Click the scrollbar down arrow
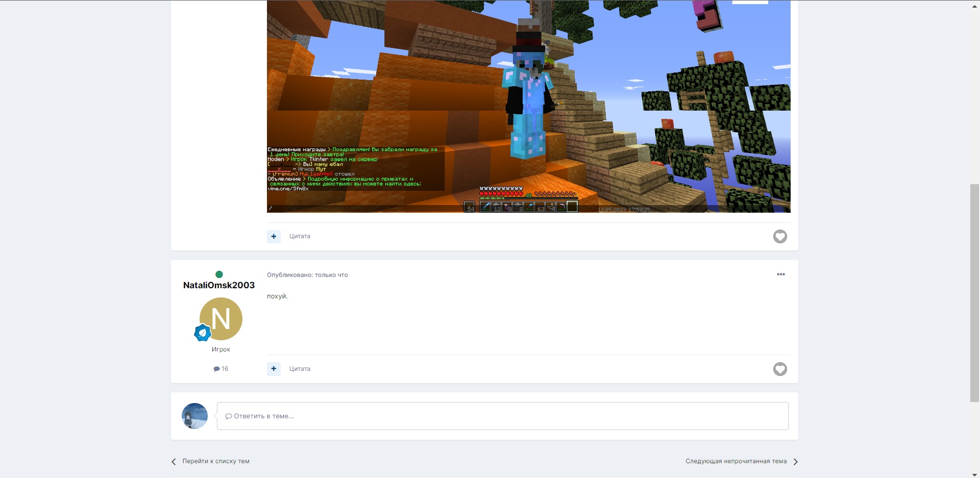The image size is (980, 478). tap(974, 474)
